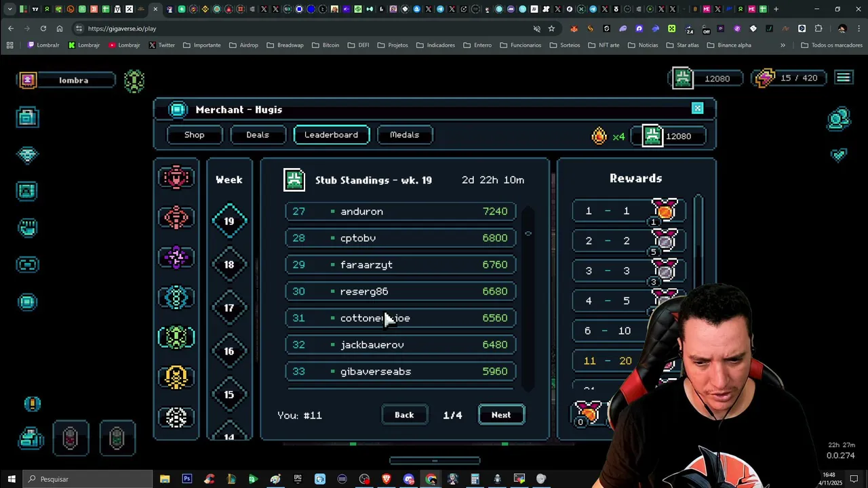Open the top teal sidebar icon under profile
Screen dimensions: 868x488
tap(27, 118)
